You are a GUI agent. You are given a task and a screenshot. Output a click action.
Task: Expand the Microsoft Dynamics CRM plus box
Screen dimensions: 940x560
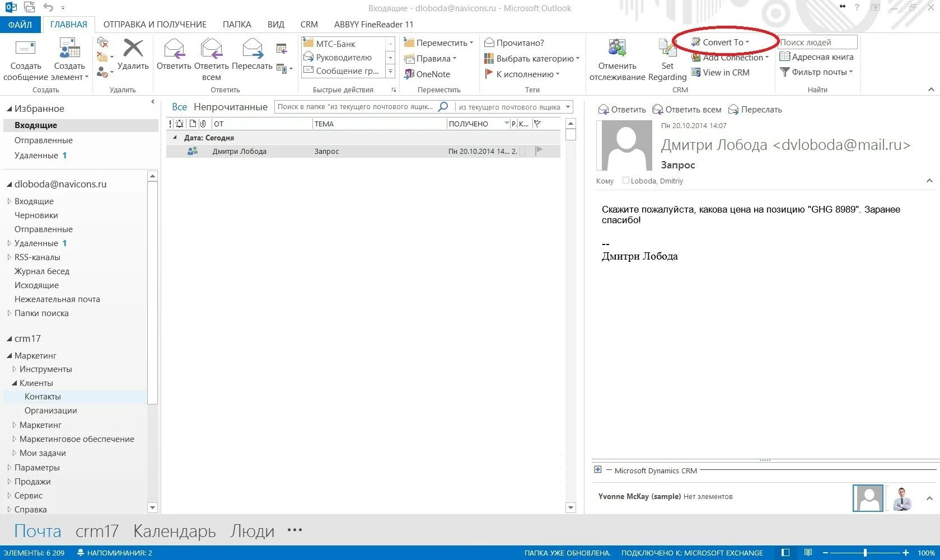598,469
